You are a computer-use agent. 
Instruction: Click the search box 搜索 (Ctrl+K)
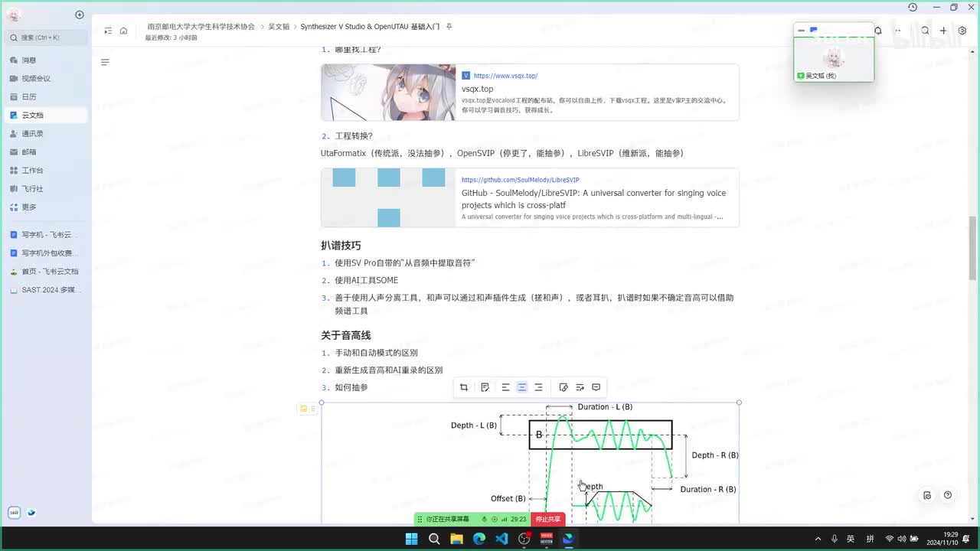[46, 37]
